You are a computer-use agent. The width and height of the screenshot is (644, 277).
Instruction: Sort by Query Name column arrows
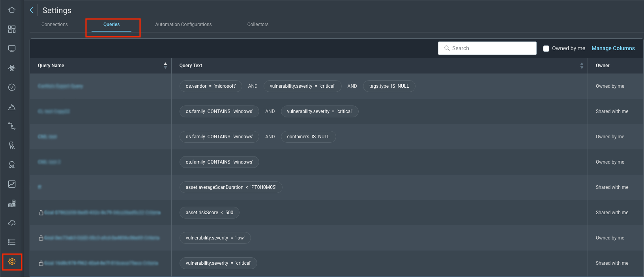point(165,66)
